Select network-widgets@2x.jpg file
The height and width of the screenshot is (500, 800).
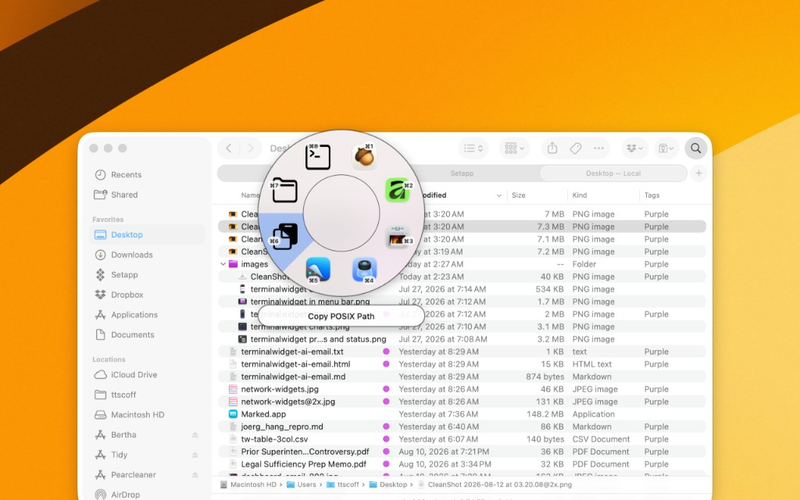click(462, 402)
